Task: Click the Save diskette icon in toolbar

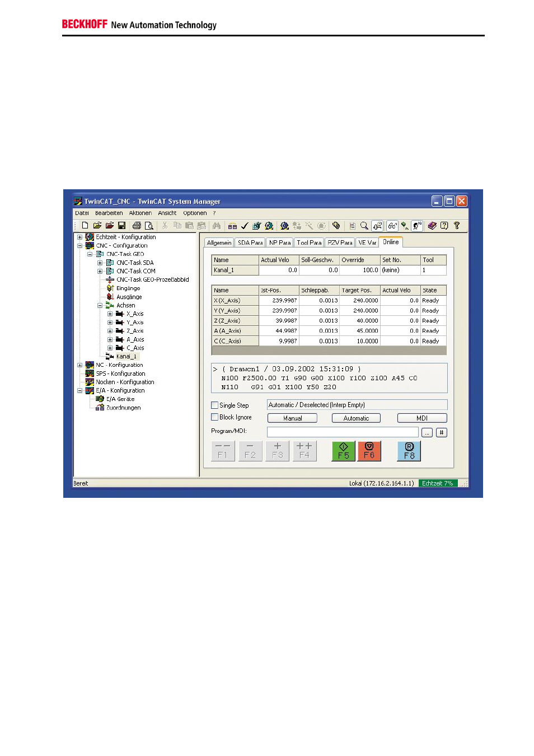Action: click(121, 226)
